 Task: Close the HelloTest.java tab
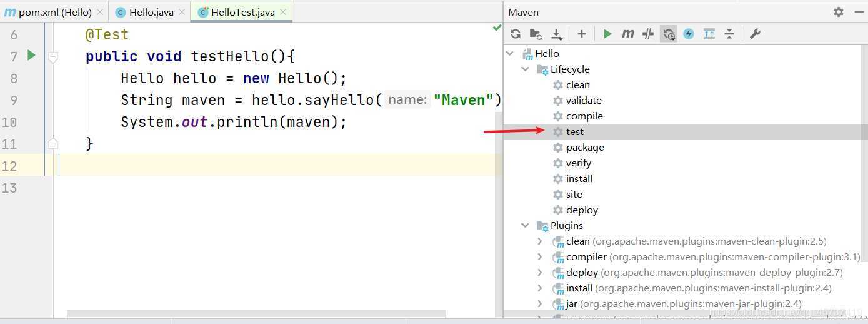pos(283,12)
